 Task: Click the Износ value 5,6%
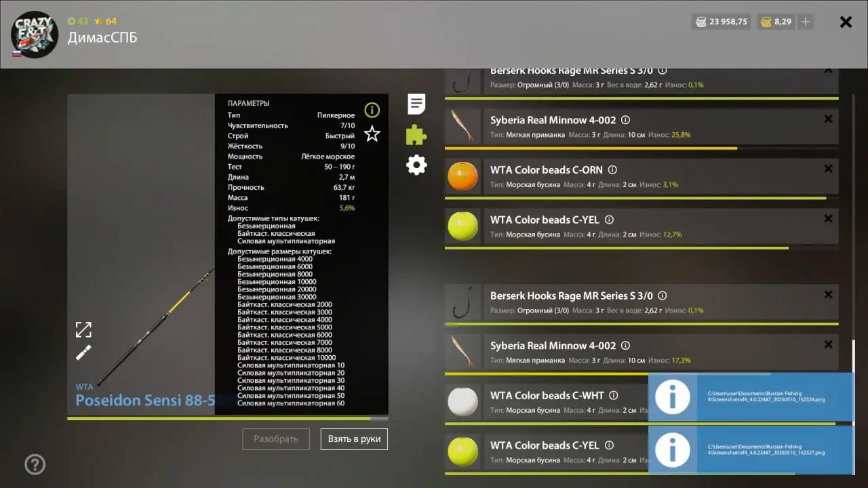pos(347,208)
